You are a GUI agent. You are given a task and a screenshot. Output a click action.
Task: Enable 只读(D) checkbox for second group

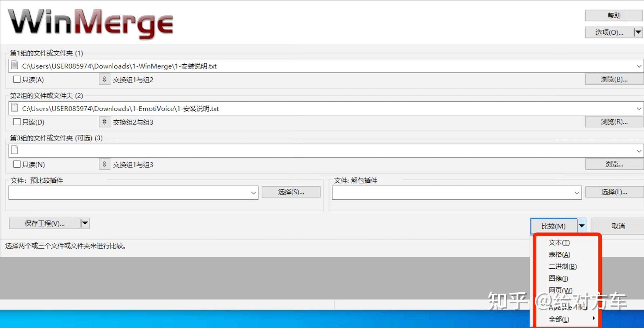[17, 121]
